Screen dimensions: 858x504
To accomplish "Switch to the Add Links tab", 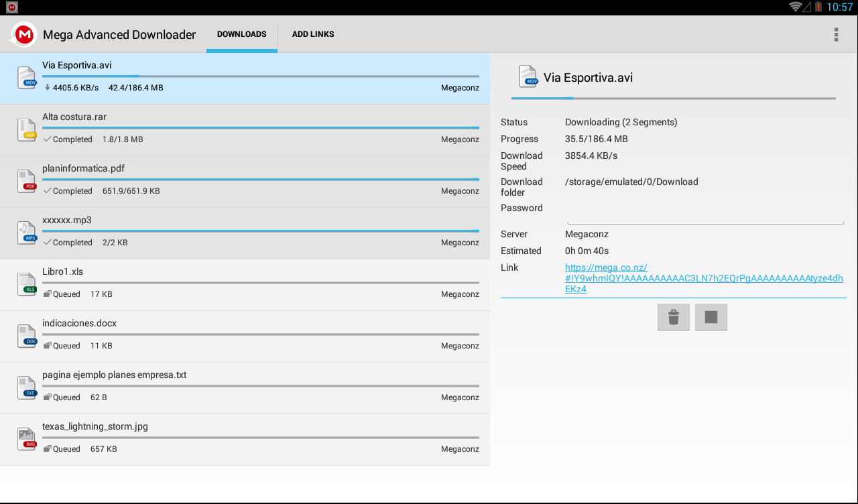I will [313, 34].
